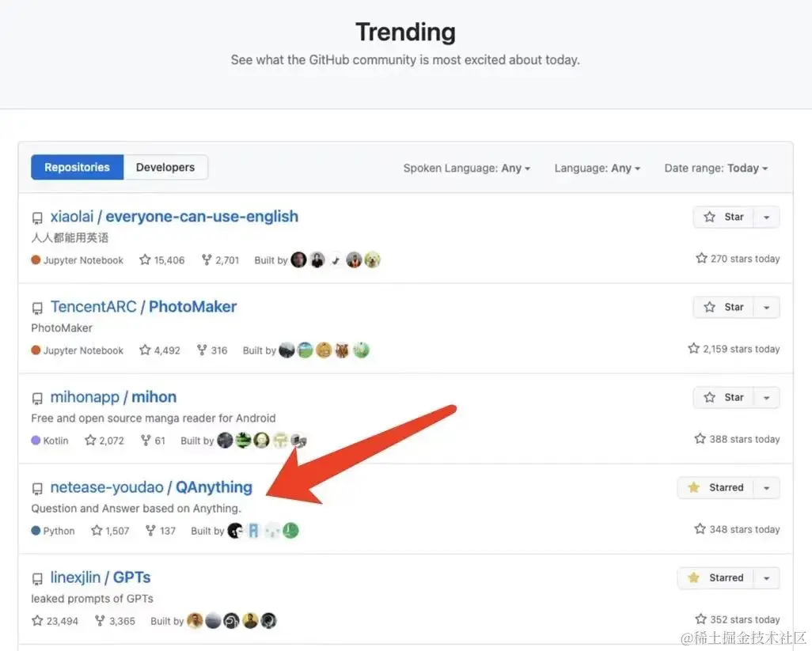Open first contributor avatar of everyone-can-use-english
Screen dimensions: 812x651
(299, 259)
